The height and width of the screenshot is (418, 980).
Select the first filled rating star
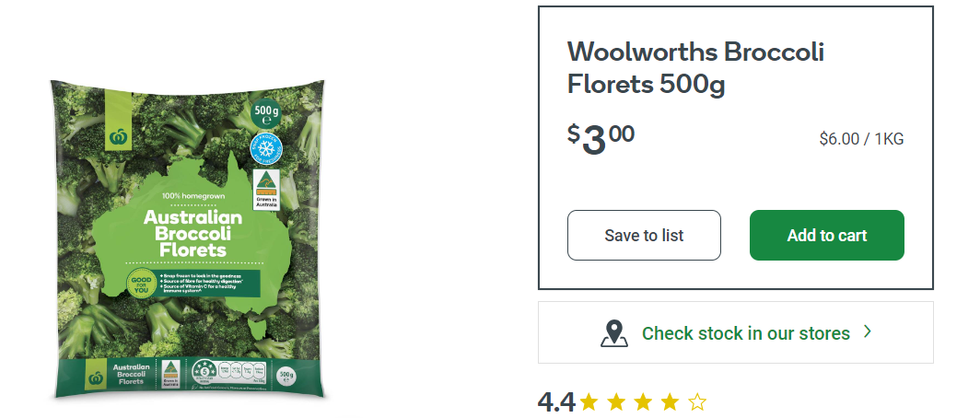click(589, 402)
